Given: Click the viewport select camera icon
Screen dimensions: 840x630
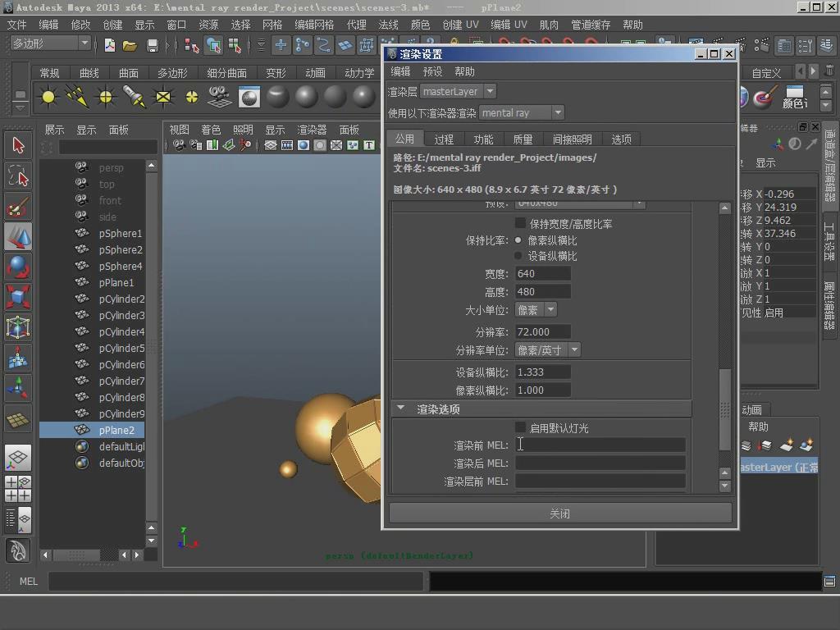Looking at the screenshot, I should pos(180,145).
